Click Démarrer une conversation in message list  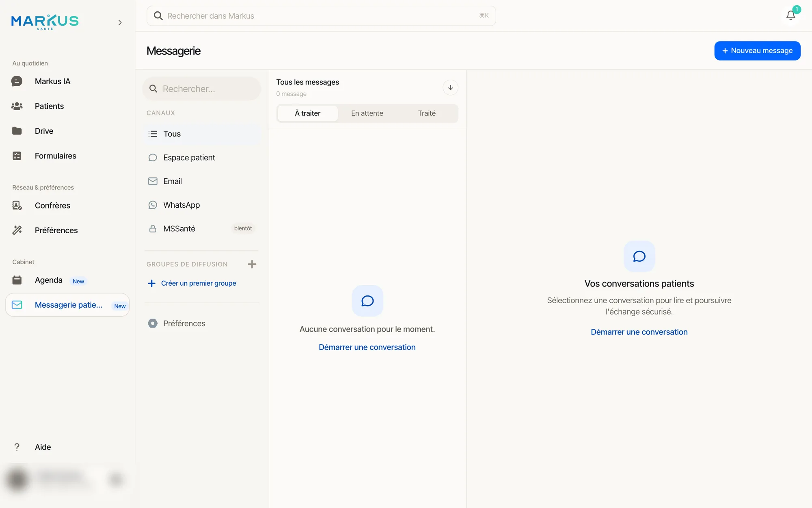coord(367,347)
